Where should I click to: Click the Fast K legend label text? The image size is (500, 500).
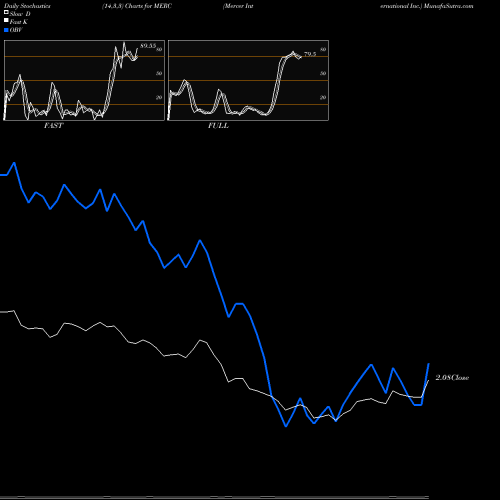[x=19, y=22]
